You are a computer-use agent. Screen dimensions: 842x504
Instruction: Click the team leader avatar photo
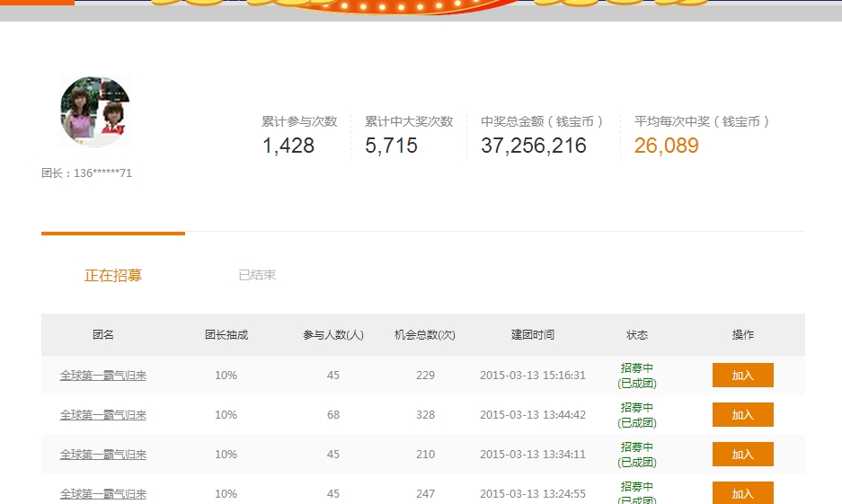coord(95,112)
